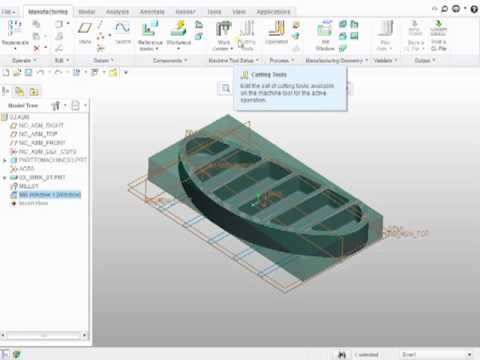Click the Model Tree show icon
Image resolution: width=480 pixels, height=360 pixels.
tap(76, 106)
